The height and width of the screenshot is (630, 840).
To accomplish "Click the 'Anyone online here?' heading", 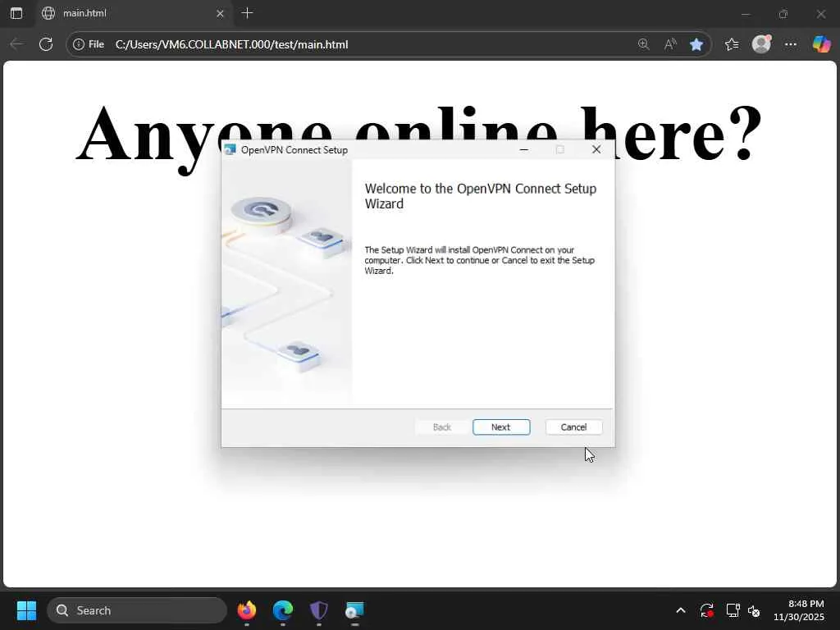I will (x=419, y=134).
